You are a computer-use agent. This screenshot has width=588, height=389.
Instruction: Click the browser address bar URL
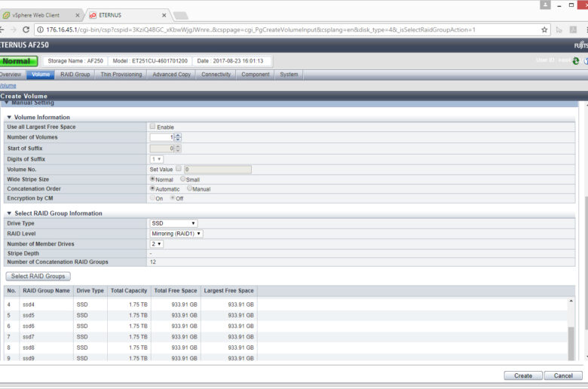[261, 29]
